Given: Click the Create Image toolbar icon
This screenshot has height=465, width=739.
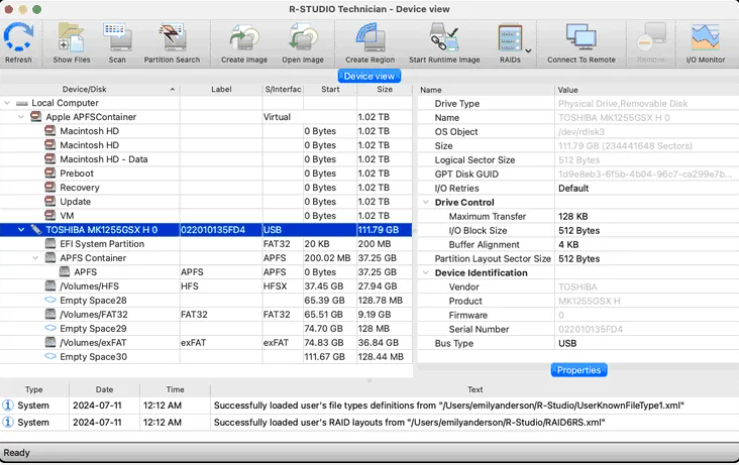Looking at the screenshot, I should pos(244,38).
